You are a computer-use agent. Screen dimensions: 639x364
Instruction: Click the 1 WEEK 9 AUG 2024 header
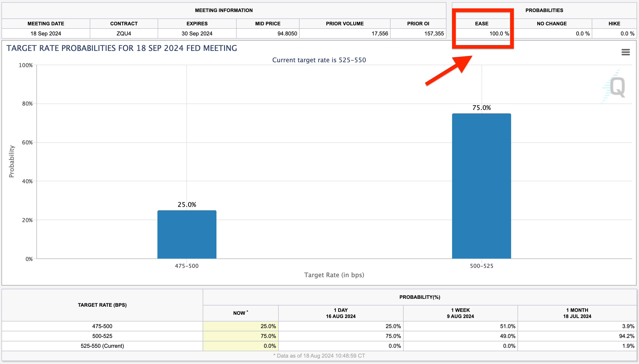[x=460, y=313]
